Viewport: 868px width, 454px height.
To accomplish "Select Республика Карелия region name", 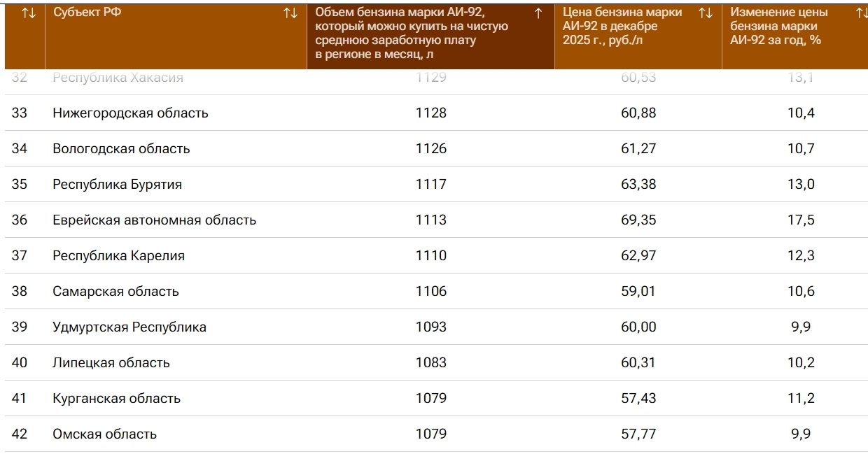I will coord(118,256).
